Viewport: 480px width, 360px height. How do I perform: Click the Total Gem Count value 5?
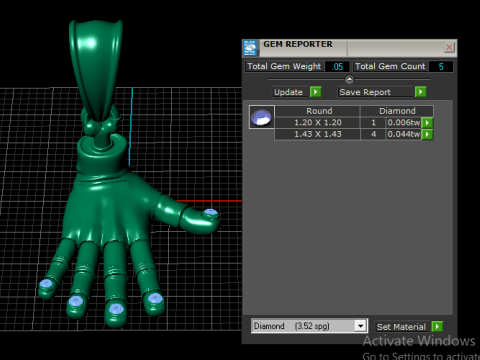[x=441, y=67]
